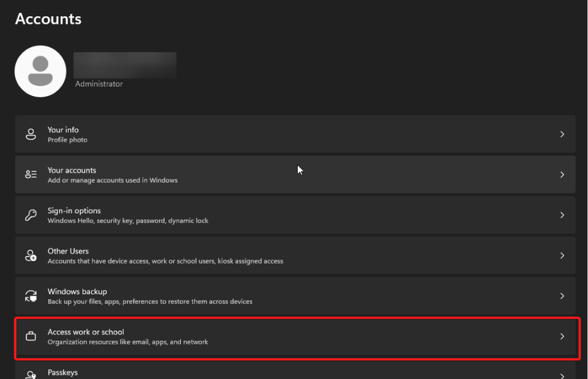Click the user profile avatar picture
The height and width of the screenshot is (379, 588).
40,71
